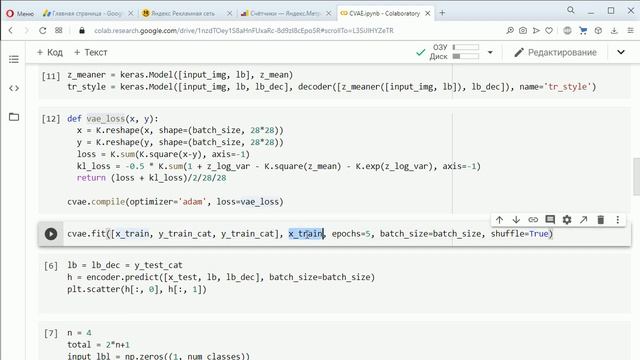Open cell settings gear icon

(x=567, y=220)
